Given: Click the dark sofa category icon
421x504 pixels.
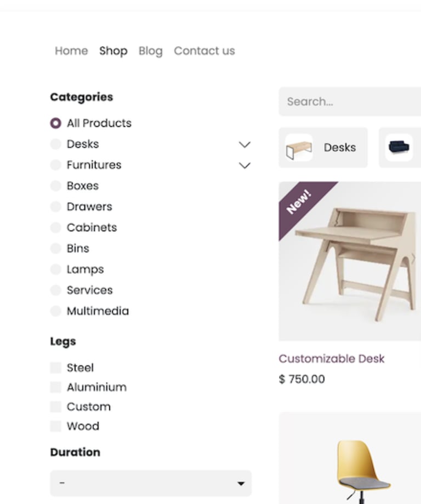Looking at the screenshot, I should 399,147.
